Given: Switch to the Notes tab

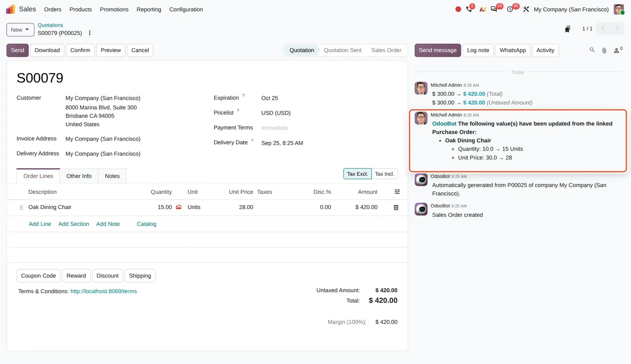Looking at the screenshot, I should point(112,176).
